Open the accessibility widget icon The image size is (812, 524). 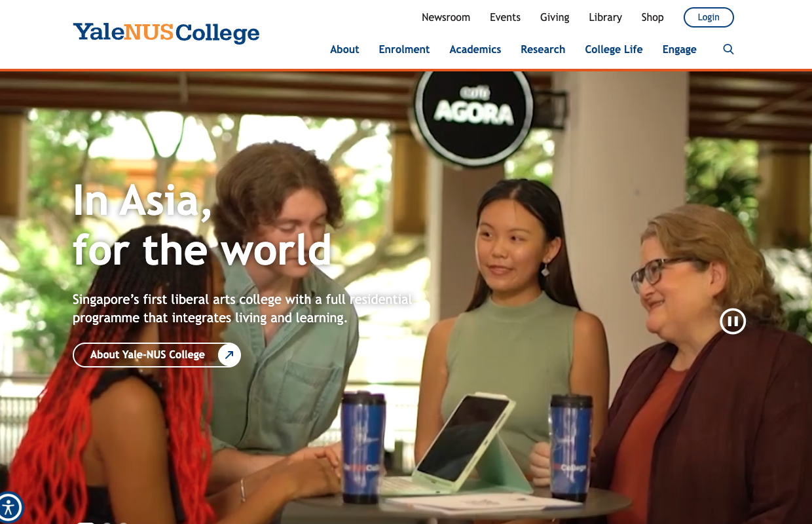(x=9, y=508)
